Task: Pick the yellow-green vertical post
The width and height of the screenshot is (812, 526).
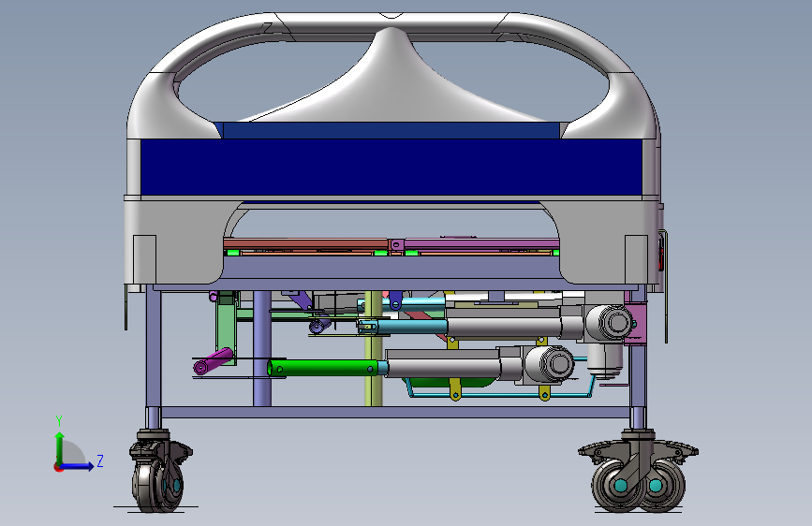Action: tap(374, 348)
